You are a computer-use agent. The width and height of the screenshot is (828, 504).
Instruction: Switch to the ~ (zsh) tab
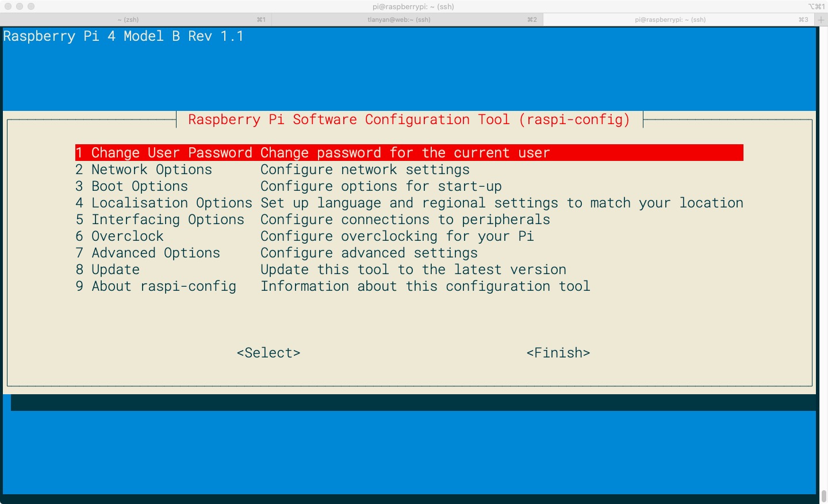point(128,20)
